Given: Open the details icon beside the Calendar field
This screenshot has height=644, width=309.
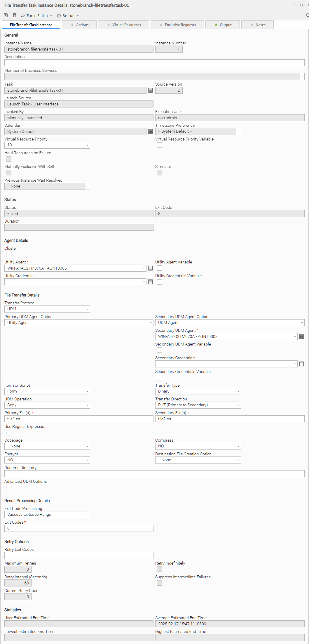Looking at the screenshot, I should coord(151,132).
